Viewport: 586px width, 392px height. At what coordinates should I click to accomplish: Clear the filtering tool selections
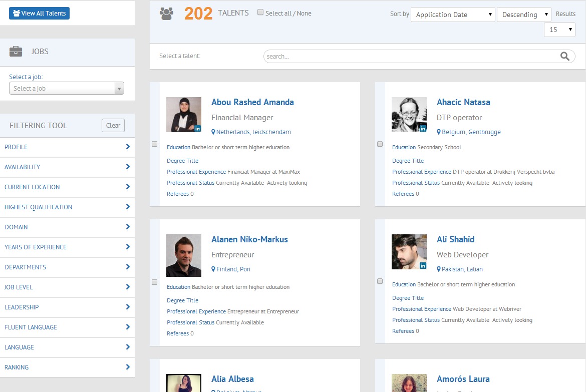[x=113, y=126]
